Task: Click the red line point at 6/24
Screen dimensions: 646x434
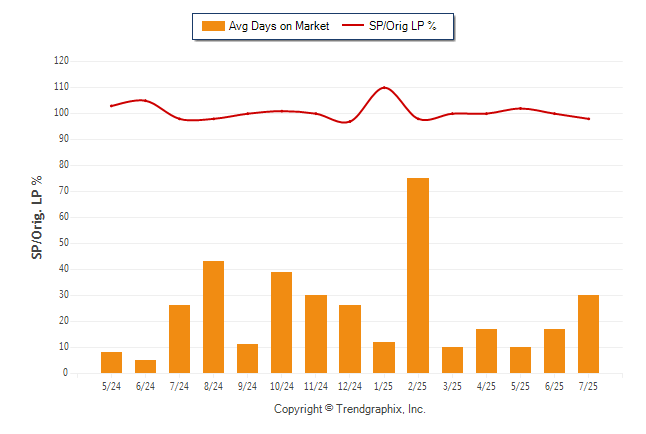Action: pyautogui.click(x=145, y=100)
